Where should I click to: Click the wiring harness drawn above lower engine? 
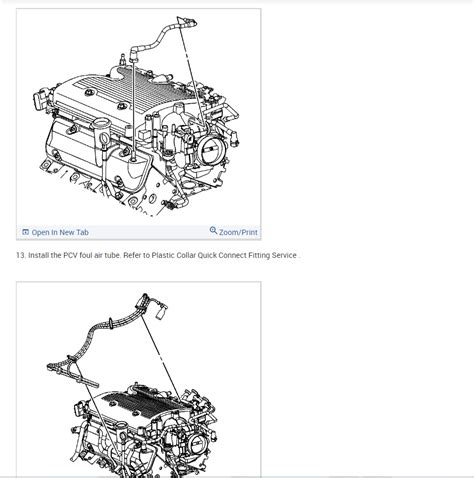click(107, 340)
